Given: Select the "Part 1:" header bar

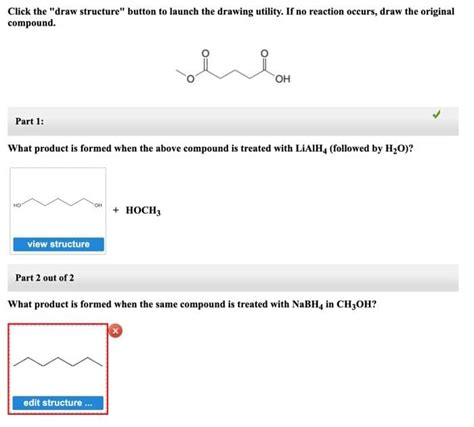Looking at the screenshot, I should (233, 121).
